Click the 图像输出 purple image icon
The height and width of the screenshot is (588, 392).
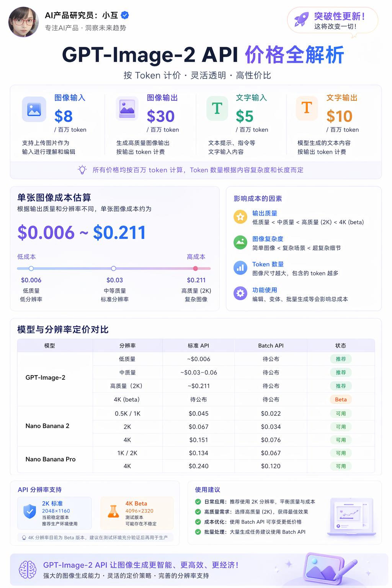tap(127, 109)
